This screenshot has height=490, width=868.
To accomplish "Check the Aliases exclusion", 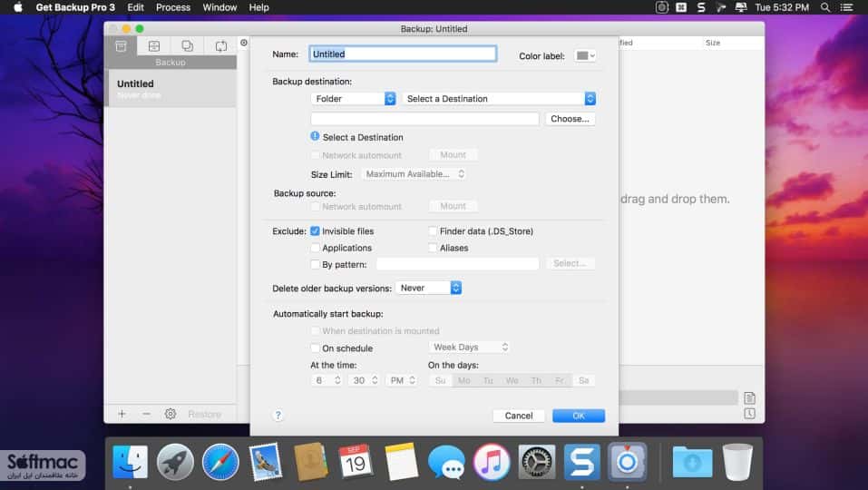I will tap(433, 248).
